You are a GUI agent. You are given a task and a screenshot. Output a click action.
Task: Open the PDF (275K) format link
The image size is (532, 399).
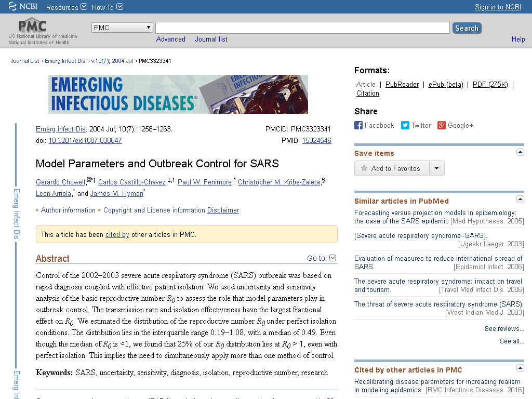[x=490, y=85]
